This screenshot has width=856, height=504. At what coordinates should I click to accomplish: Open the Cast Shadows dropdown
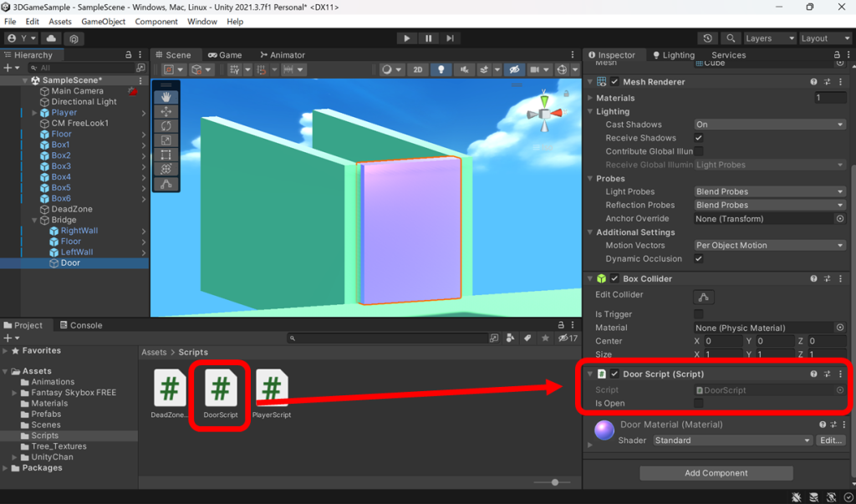768,124
